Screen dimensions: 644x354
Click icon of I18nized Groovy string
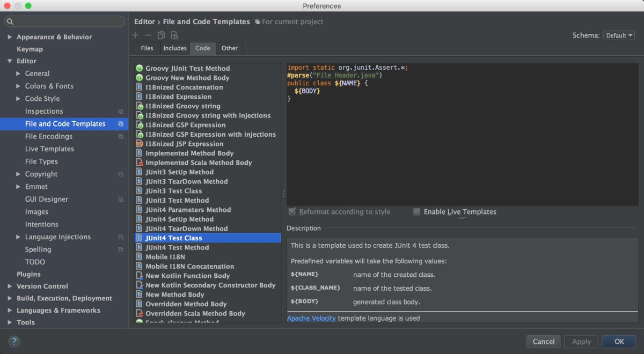click(x=140, y=106)
